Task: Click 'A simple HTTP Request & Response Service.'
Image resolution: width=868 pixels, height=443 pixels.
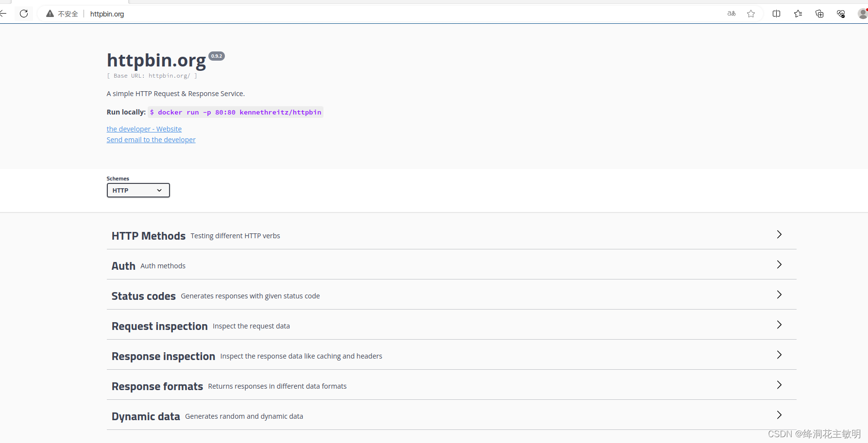Action: [x=176, y=94]
